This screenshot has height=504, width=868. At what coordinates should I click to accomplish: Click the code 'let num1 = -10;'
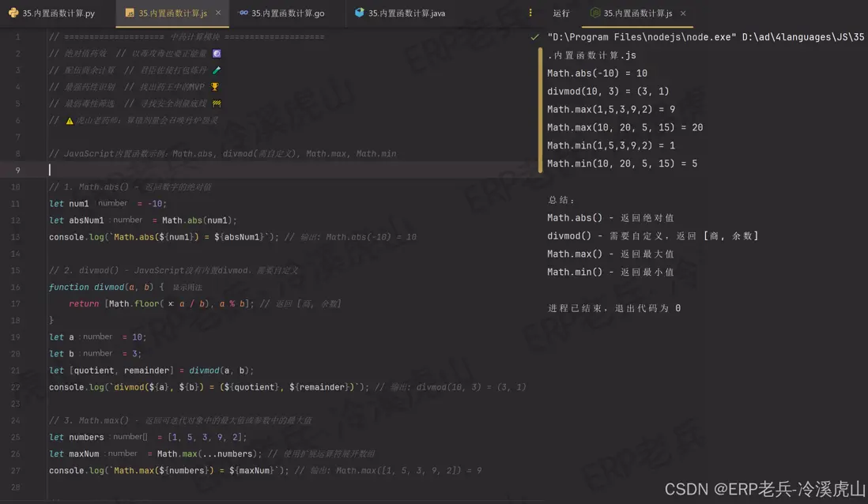108,204
